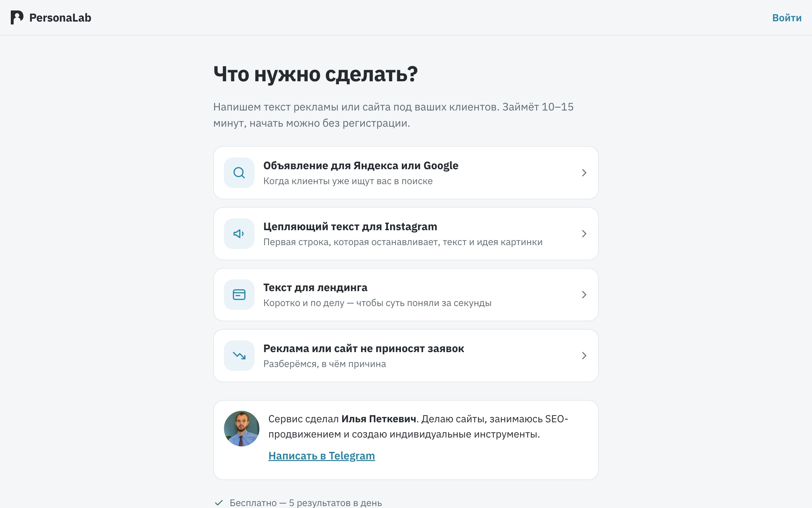Click Илья Петкевич's avatar photo

(x=242, y=429)
